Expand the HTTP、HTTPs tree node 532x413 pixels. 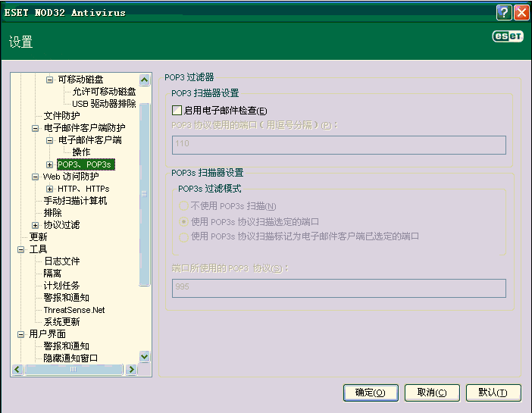click(x=49, y=189)
